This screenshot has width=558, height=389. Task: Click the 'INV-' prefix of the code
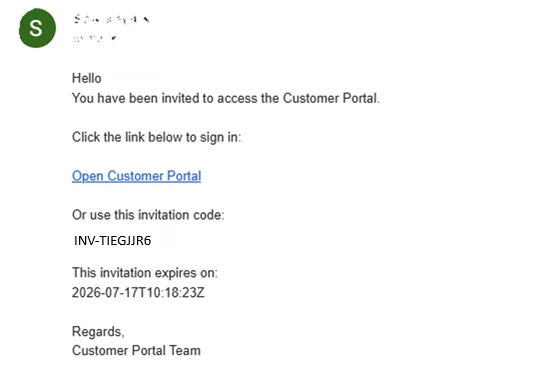tap(86, 241)
